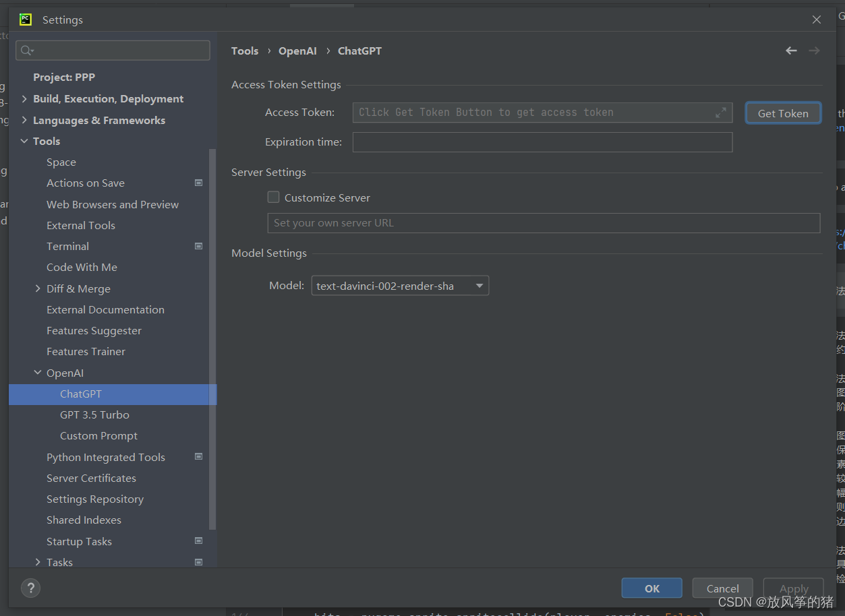This screenshot has height=616, width=845.
Task: Select Server Certificates in the tree
Action: click(91, 478)
